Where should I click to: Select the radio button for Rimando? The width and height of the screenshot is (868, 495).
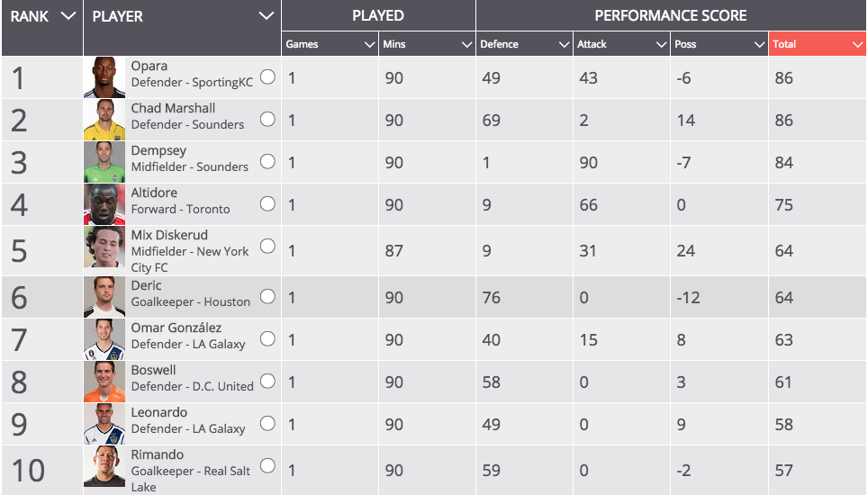pos(267,465)
